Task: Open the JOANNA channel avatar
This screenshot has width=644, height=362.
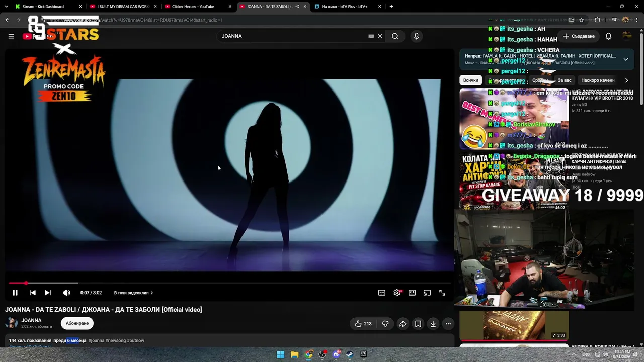Action: pos(11,323)
